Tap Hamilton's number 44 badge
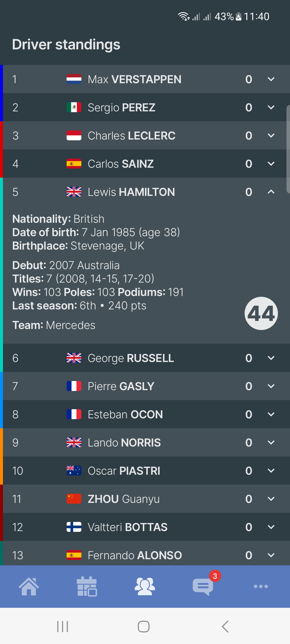This screenshot has height=644, width=290. [261, 313]
